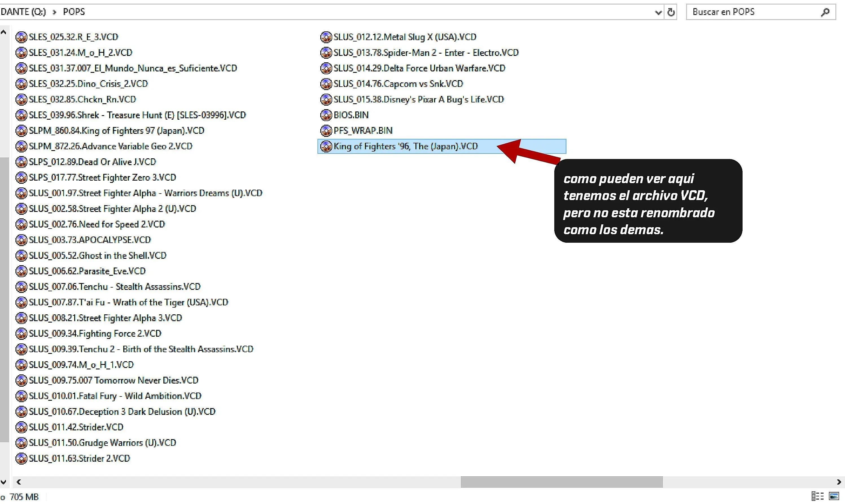Click the Dino_Crisis_2 VCD file icon
The height and width of the screenshot is (504, 845).
coord(21,84)
